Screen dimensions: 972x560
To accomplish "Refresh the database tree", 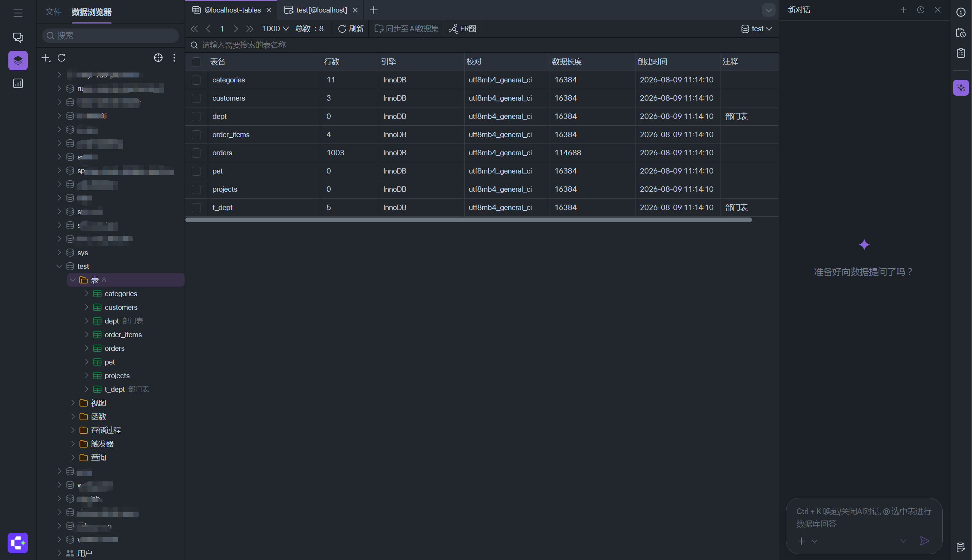I will (x=62, y=58).
